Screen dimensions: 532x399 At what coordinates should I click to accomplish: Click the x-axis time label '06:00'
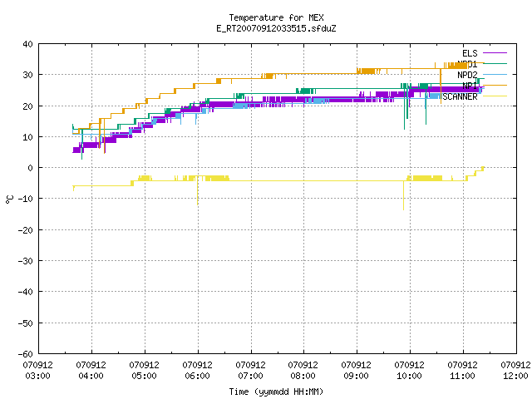(198, 376)
